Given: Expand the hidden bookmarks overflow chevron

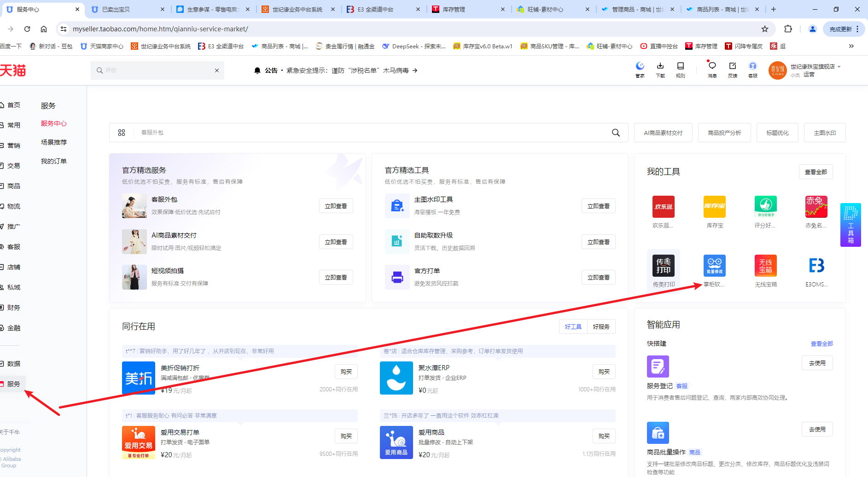Looking at the screenshot, I should (851, 46).
